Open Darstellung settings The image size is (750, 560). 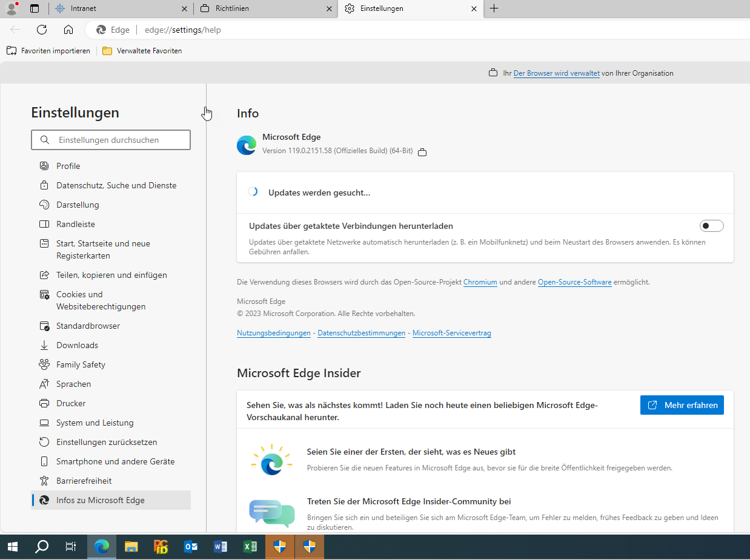click(111, 205)
